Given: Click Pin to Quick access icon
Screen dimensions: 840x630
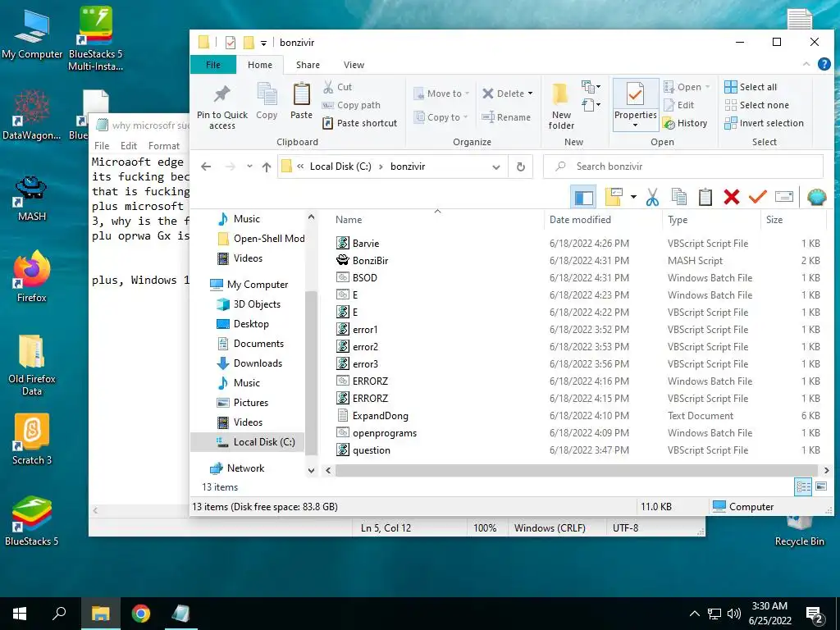Looking at the screenshot, I should [221, 106].
